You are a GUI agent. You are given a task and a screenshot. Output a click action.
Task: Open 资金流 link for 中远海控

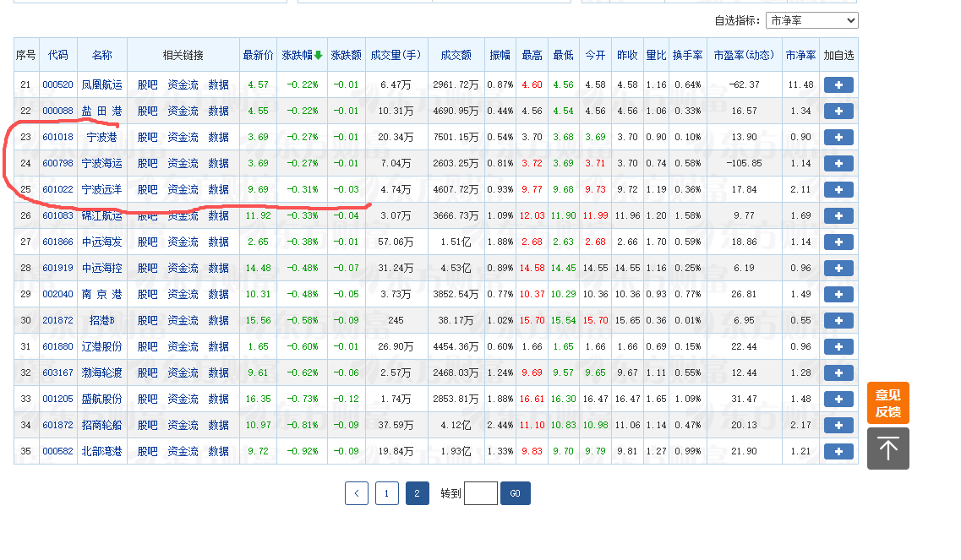183,269
